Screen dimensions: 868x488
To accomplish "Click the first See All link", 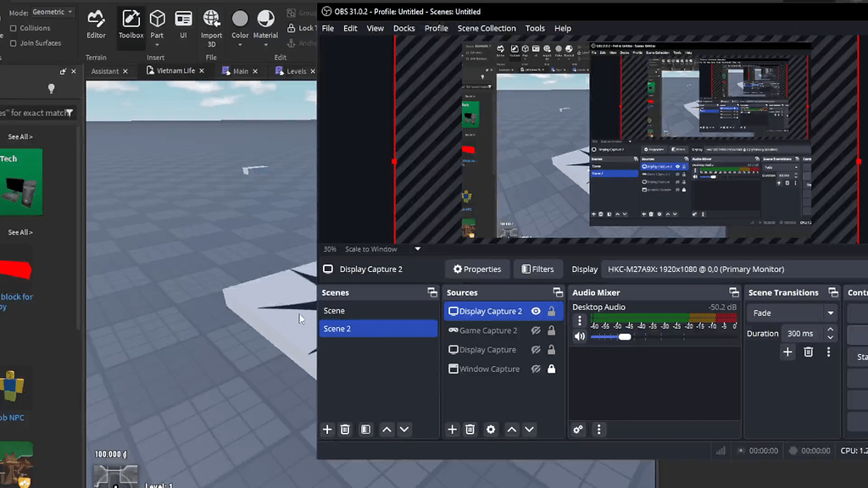I will (20, 136).
